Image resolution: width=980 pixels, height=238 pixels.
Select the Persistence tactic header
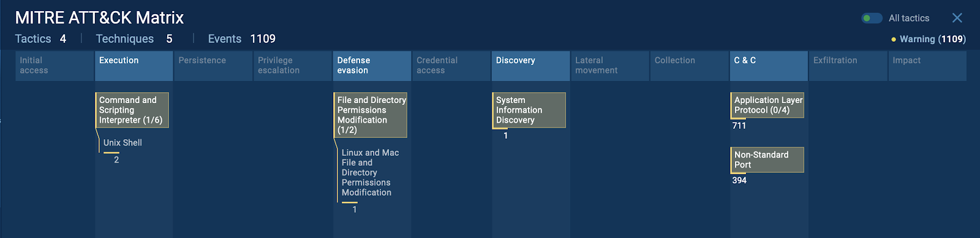click(213, 66)
